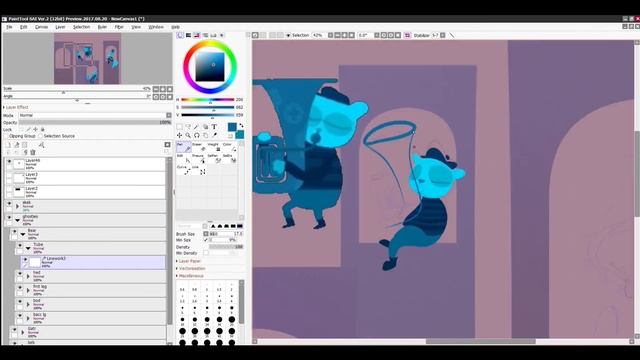Pick a shade in the color square
This screenshot has height=360, width=640.
coord(210,67)
